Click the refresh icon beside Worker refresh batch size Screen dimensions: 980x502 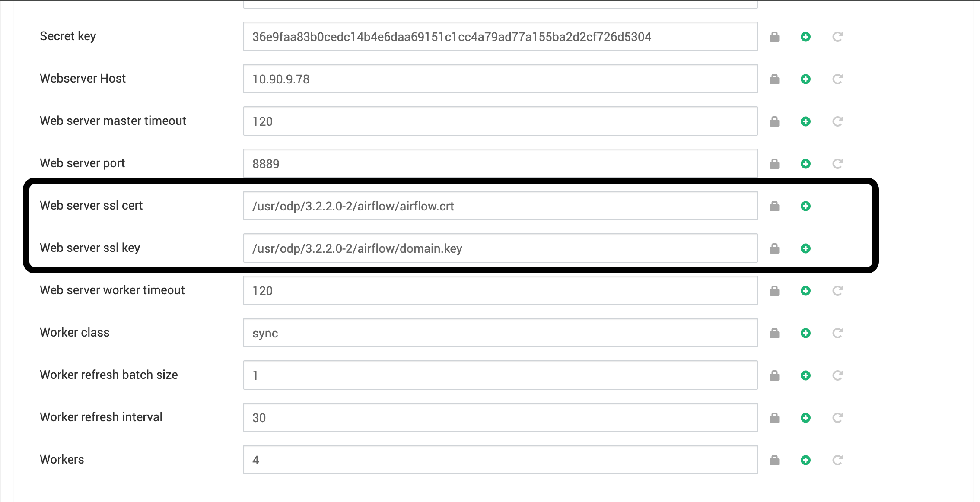tap(837, 375)
